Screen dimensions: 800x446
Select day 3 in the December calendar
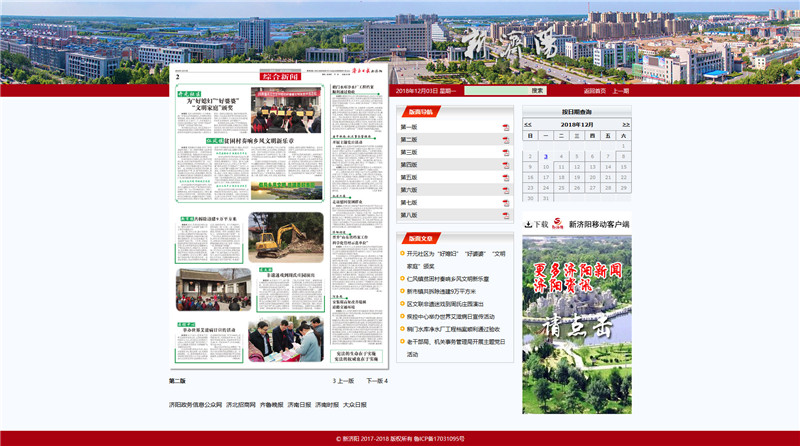pos(546,156)
